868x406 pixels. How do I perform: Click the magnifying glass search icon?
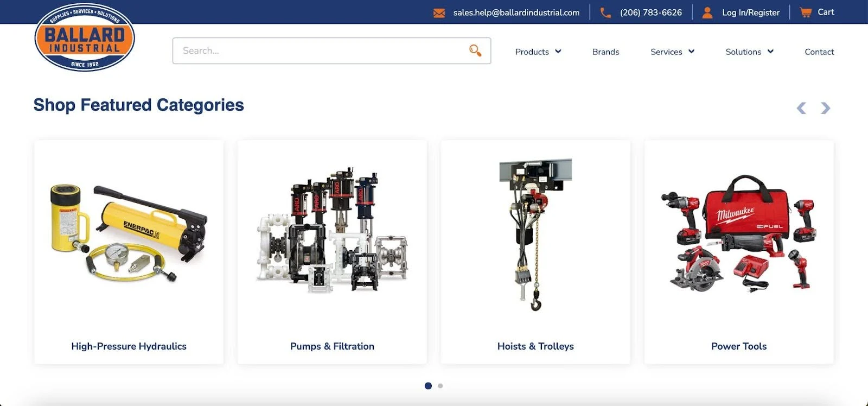click(475, 50)
